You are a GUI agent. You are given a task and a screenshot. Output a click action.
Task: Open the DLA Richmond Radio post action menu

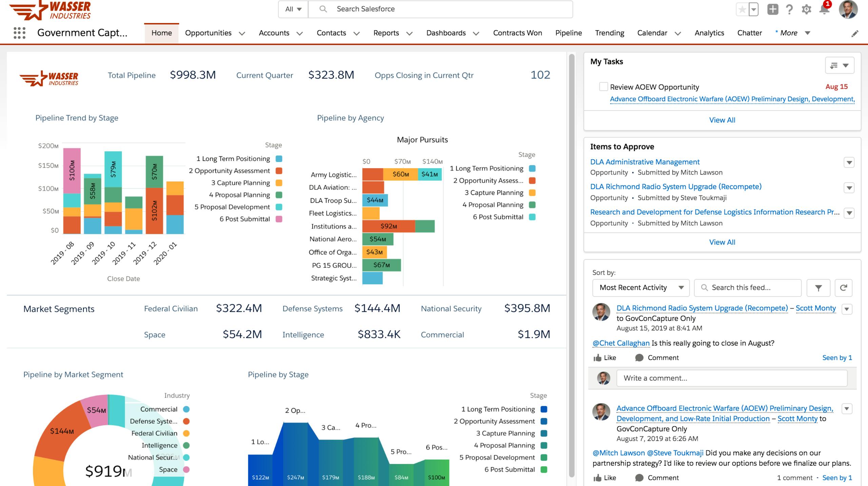(847, 309)
